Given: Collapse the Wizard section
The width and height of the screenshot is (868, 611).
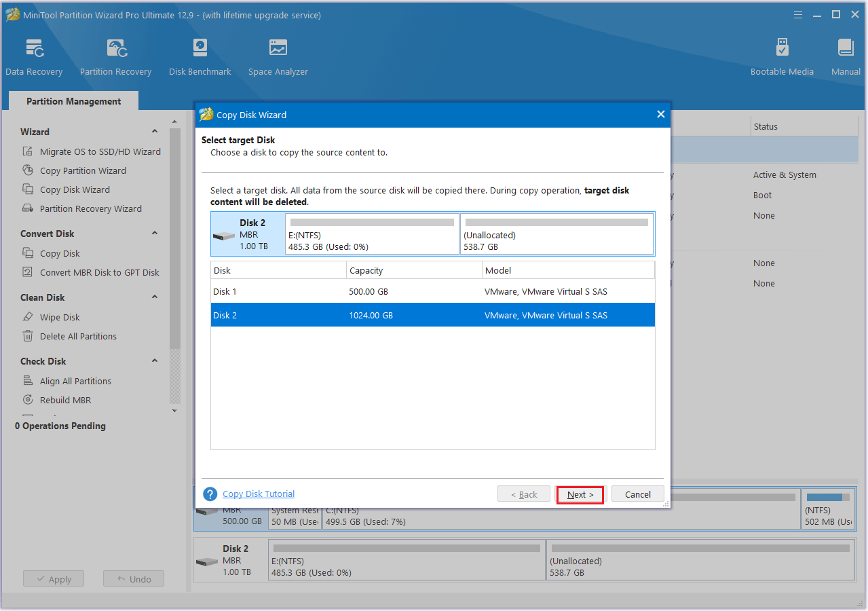Looking at the screenshot, I should pyautogui.click(x=154, y=131).
